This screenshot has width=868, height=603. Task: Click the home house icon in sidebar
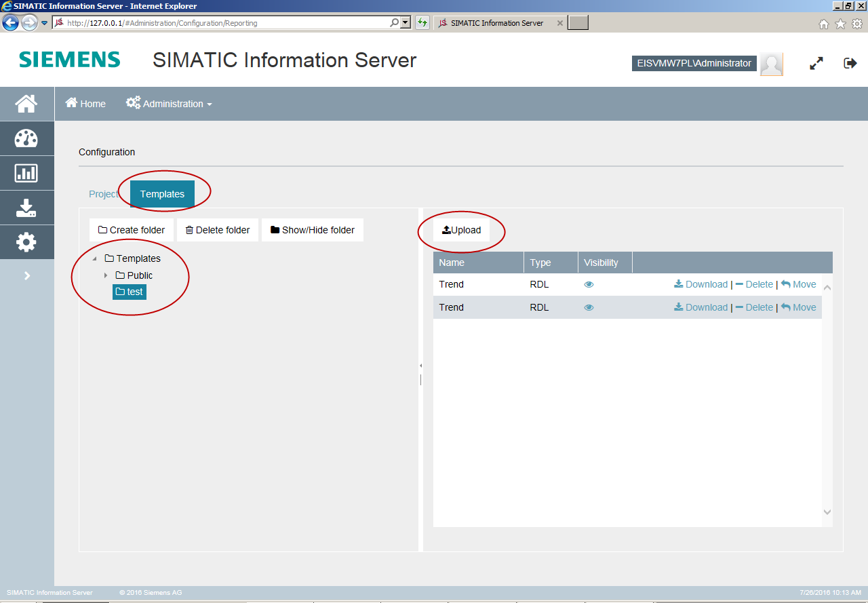26,104
